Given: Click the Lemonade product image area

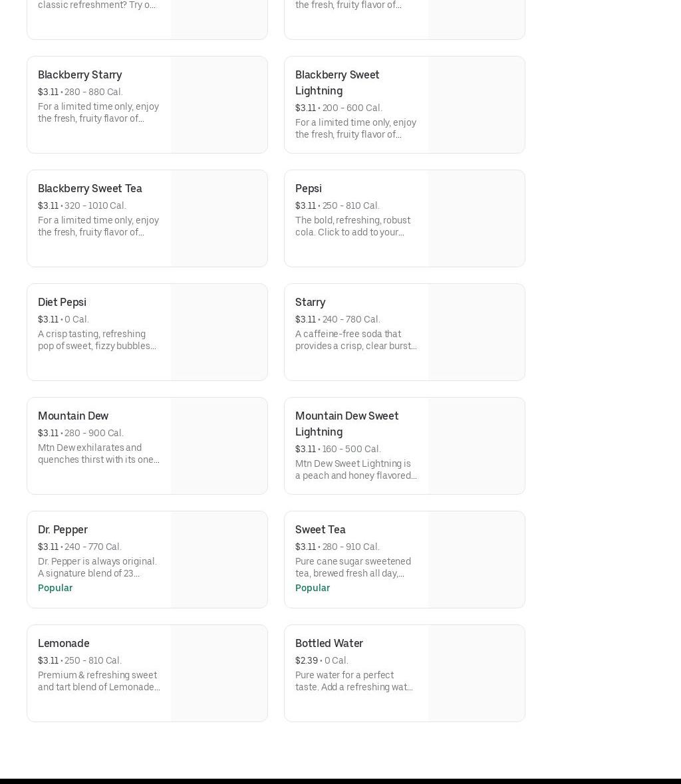Looking at the screenshot, I should pyautogui.click(x=219, y=673).
